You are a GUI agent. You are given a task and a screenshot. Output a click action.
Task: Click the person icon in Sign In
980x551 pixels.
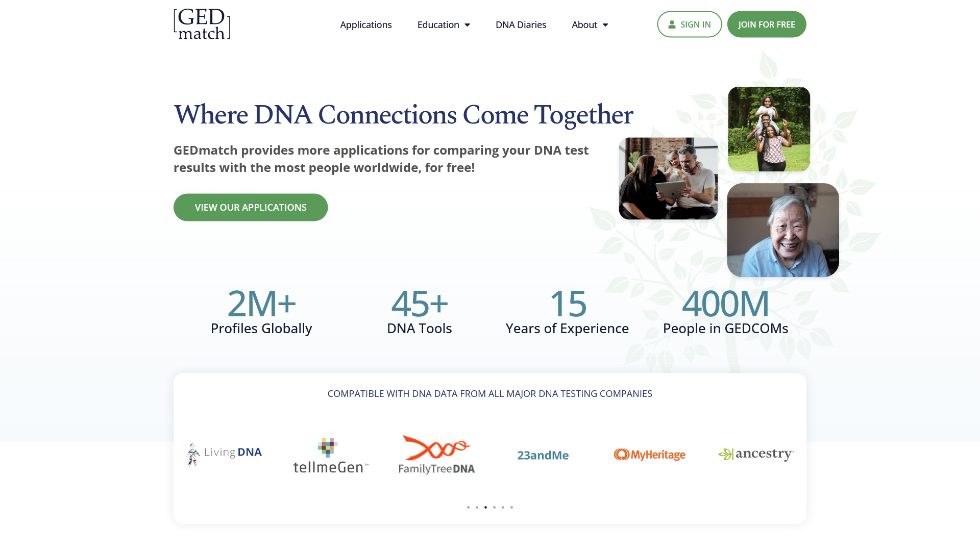coord(672,24)
